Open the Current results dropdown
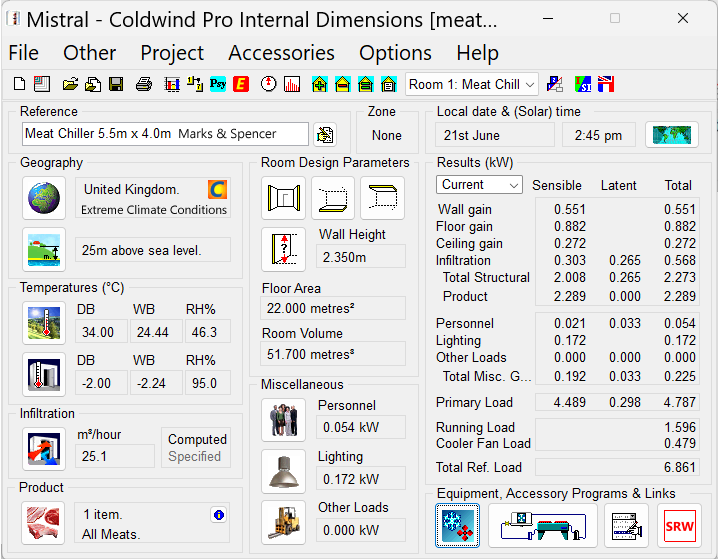Image resolution: width=720 pixels, height=560 pixels. [479, 185]
